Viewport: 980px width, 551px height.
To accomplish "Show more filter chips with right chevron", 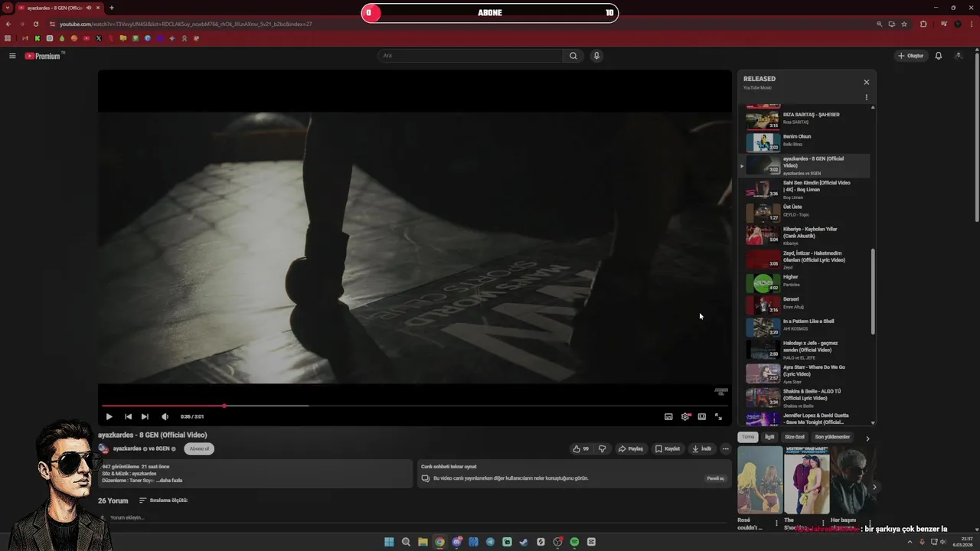I will [867, 439].
